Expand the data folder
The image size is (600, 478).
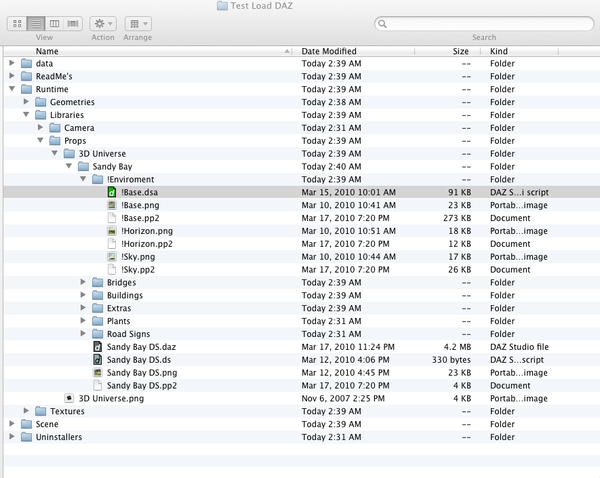point(12,63)
